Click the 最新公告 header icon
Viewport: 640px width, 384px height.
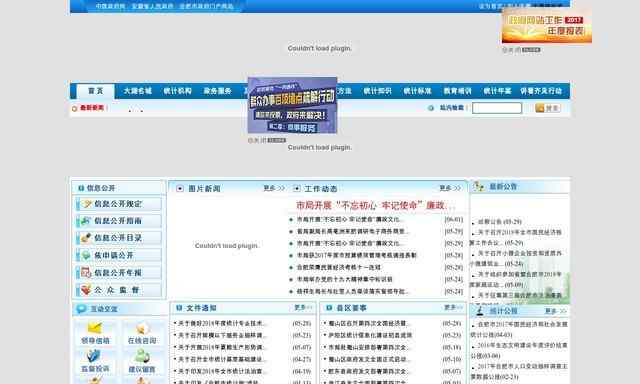[x=478, y=186]
